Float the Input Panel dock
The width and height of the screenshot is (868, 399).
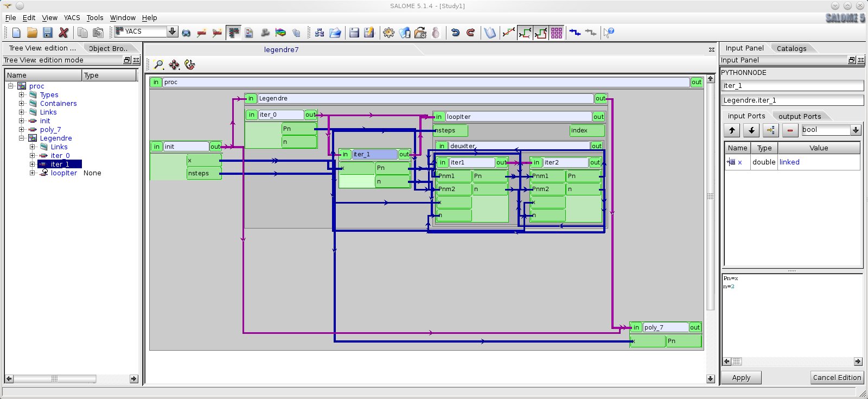click(x=852, y=60)
